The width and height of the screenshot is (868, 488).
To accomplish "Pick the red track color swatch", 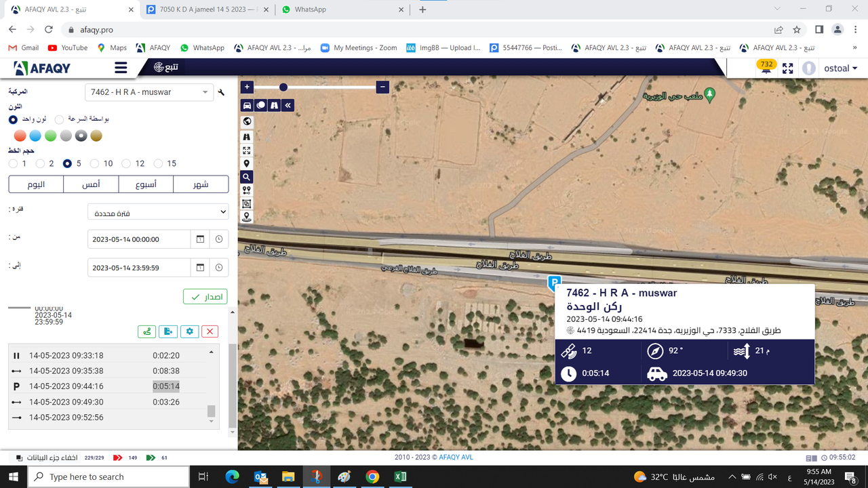I will 20,136.
